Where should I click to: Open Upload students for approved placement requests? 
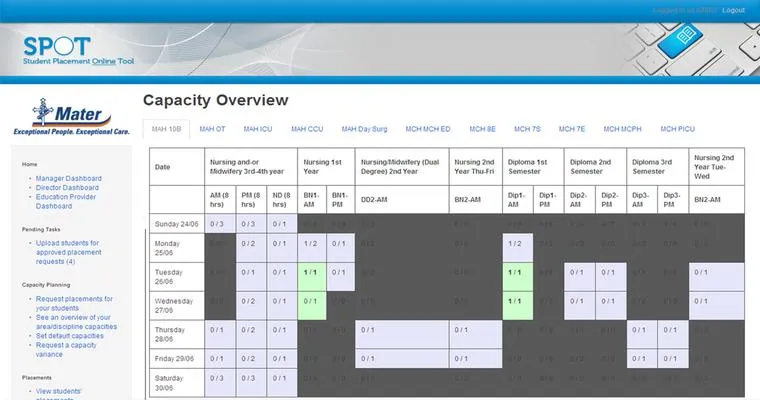(69, 252)
